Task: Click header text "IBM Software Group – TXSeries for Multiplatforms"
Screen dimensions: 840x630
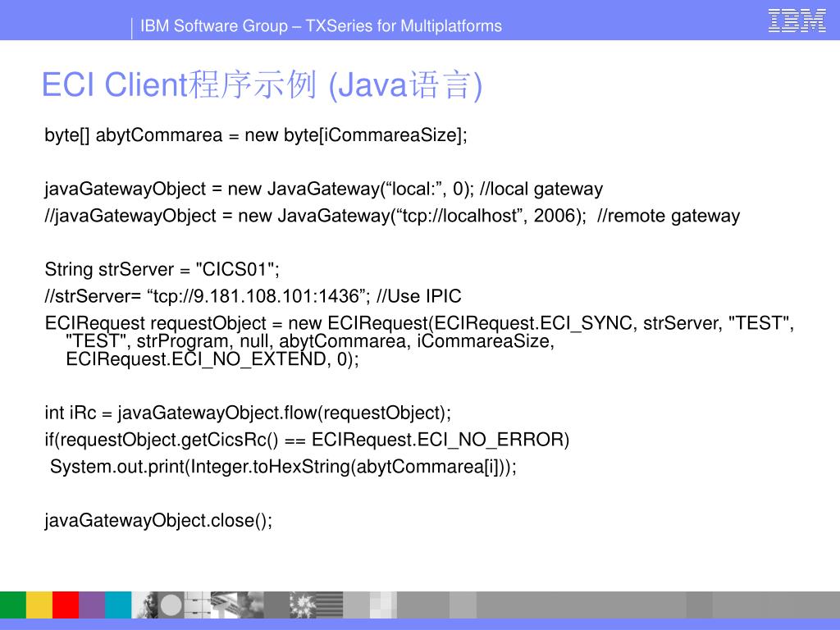Action: [321, 25]
